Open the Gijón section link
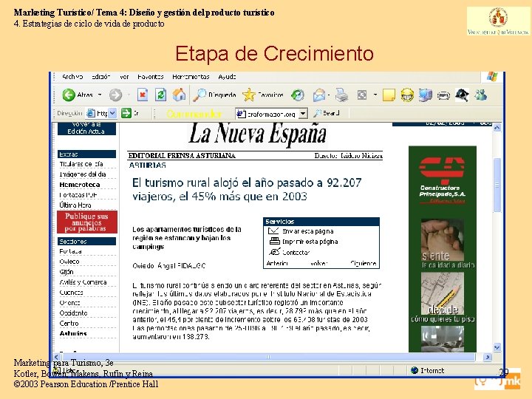 [66, 272]
